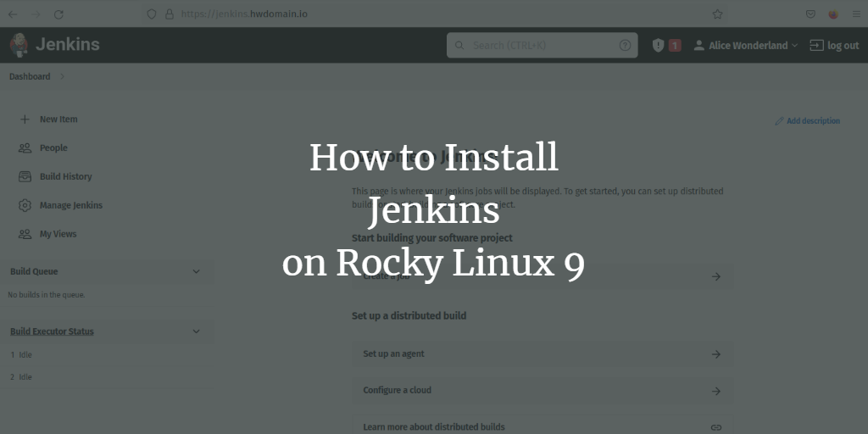Click the My Views icon
868x434 pixels.
pos(25,234)
